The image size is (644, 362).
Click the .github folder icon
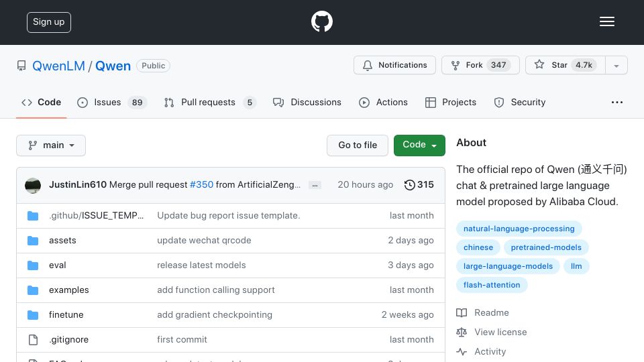(33, 215)
